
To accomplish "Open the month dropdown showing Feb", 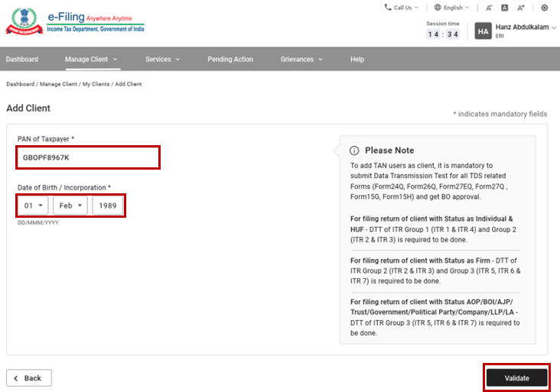I will click(70, 206).
